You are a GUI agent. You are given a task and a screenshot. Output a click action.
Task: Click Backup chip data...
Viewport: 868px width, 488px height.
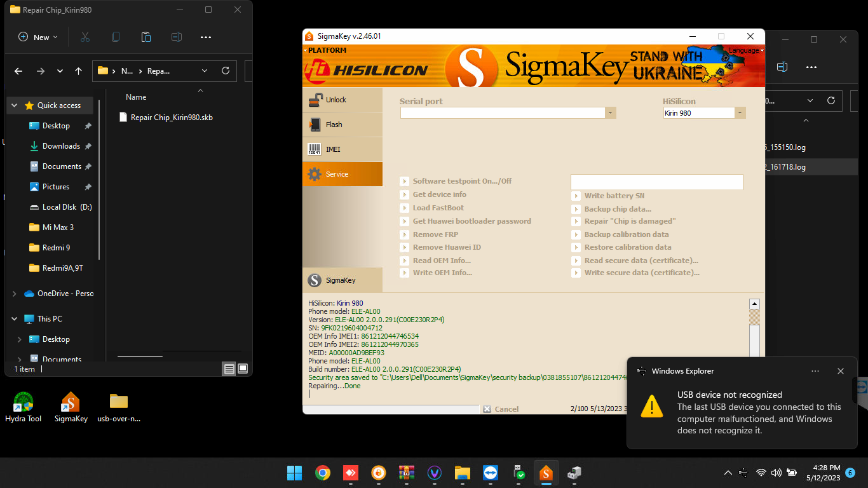tap(612, 209)
